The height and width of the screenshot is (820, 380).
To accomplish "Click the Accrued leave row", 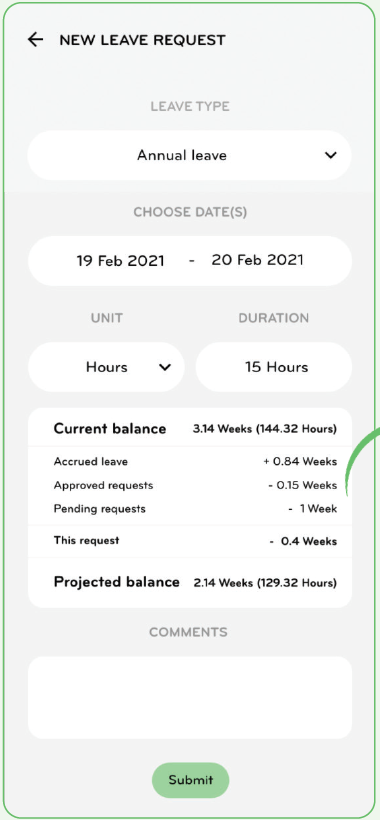I will coord(190,462).
